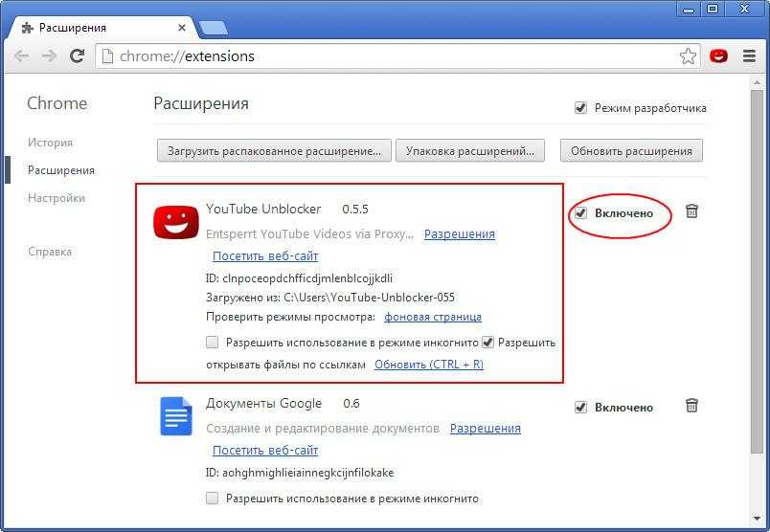
Task: Click the Chrome heading in the sidebar
Action: pyautogui.click(x=57, y=103)
